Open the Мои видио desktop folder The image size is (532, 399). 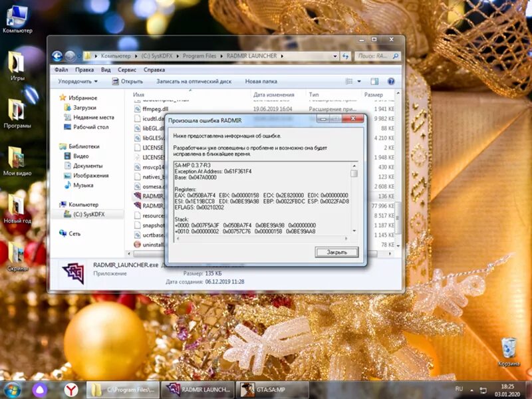click(x=16, y=161)
